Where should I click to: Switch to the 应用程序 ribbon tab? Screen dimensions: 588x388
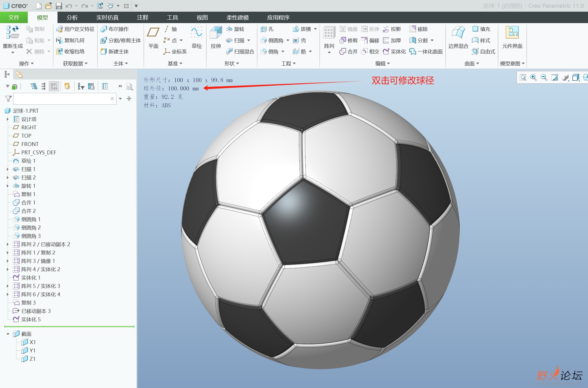point(278,18)
